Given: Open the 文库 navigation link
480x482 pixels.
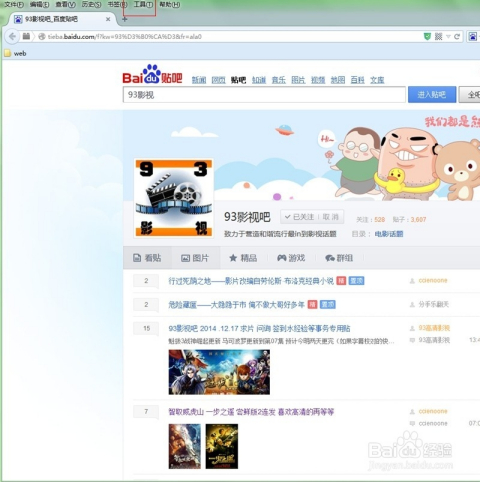Looking at the screenshot, I should coord(377,80).
